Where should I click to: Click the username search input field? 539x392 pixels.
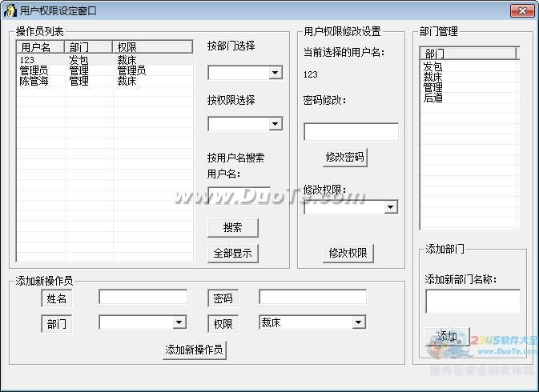[238, 195]
